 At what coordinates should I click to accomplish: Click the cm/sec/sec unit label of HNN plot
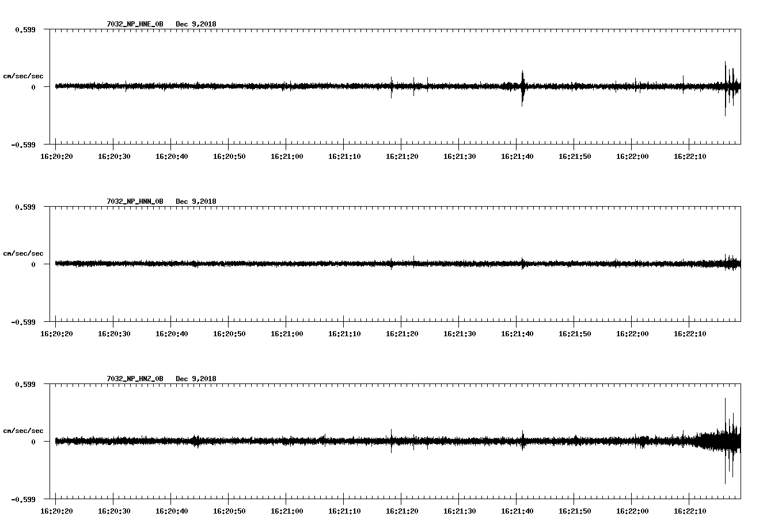(23, 253)
